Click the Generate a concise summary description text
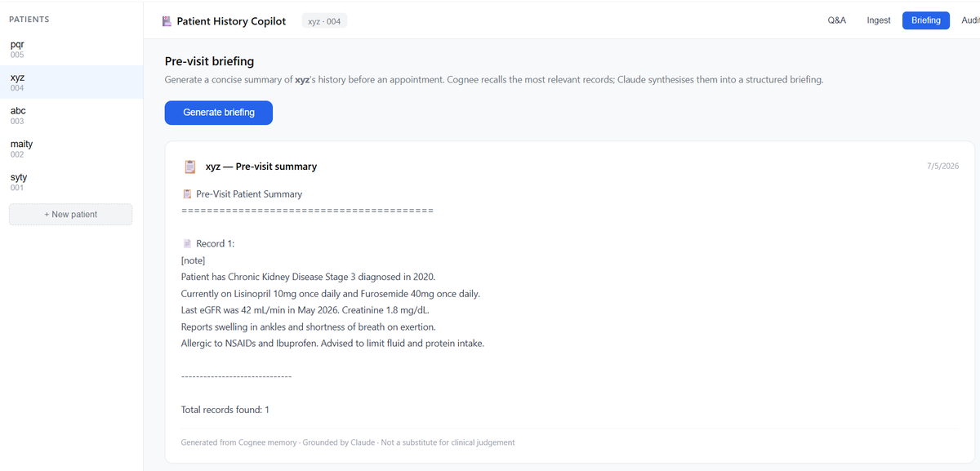This screenshot has height=471, width=980. coord(494,80)
